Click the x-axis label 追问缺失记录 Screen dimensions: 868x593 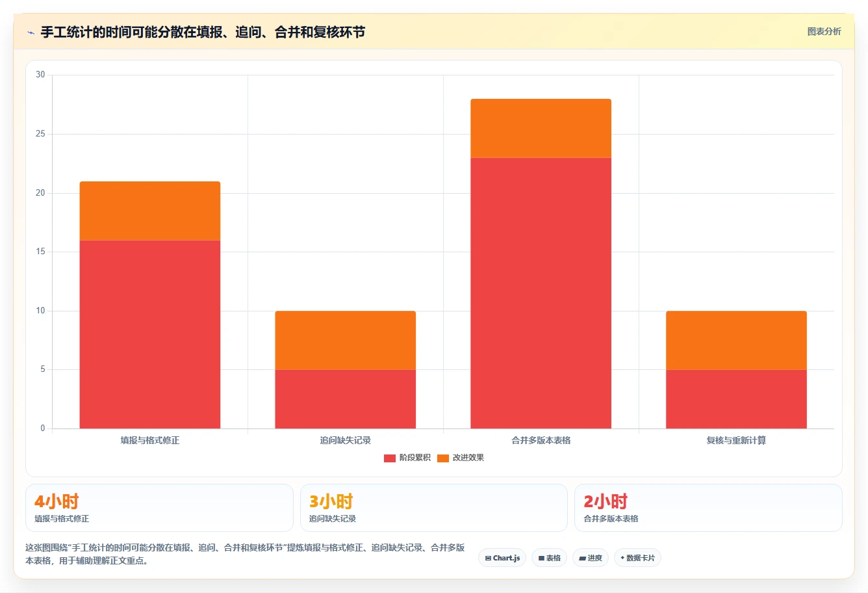346,440
